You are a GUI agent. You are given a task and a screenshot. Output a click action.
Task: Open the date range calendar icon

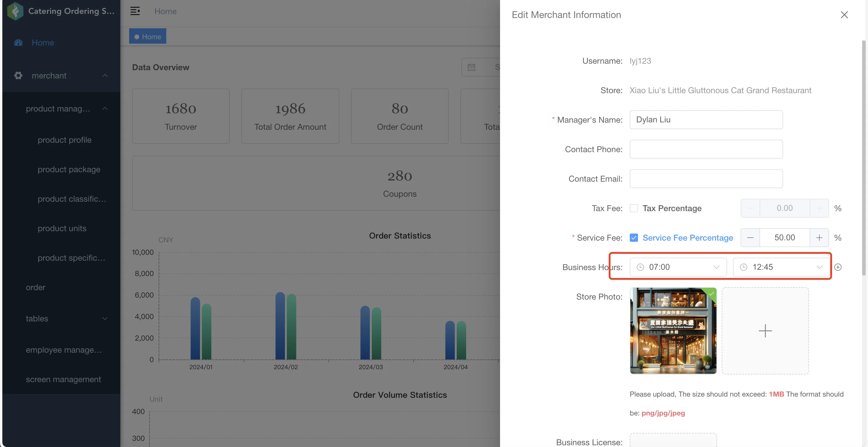point(471,67)
